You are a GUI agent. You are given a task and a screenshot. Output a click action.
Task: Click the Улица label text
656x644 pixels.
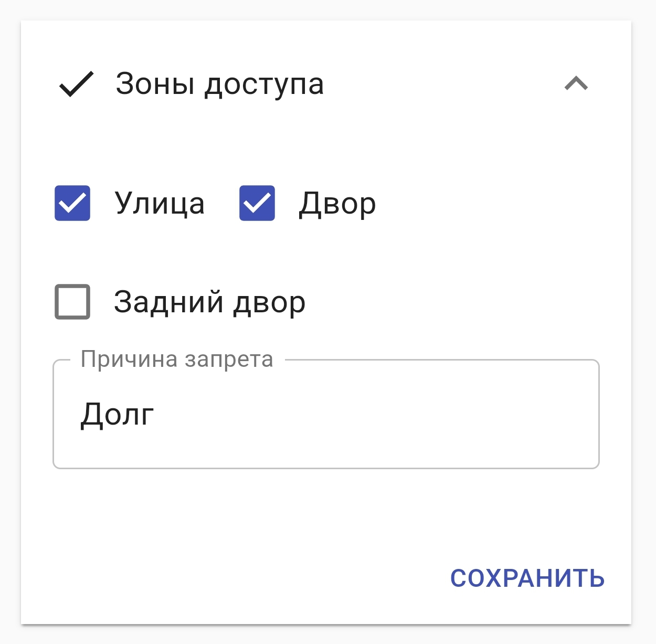click(160, 203)
